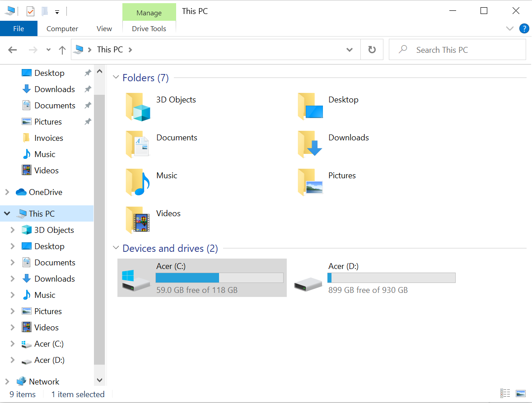Collapse the Devices and drives section
Viewport: 532px width, 403px height.
pos(116,248)
